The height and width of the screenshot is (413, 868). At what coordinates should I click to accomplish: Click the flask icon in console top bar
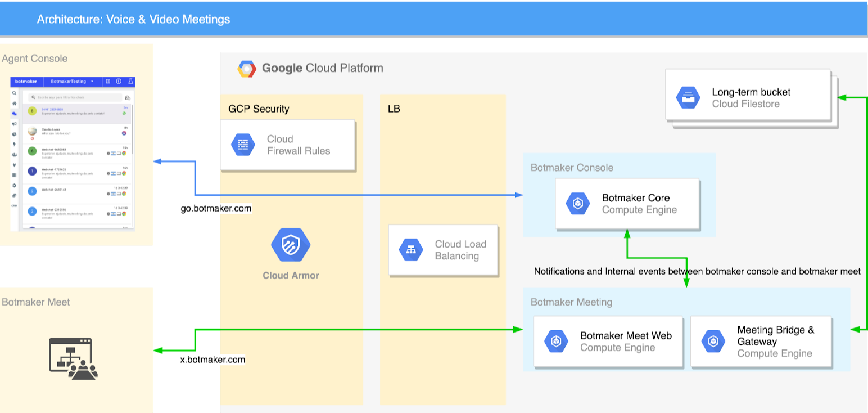click(x=130, y=82)
